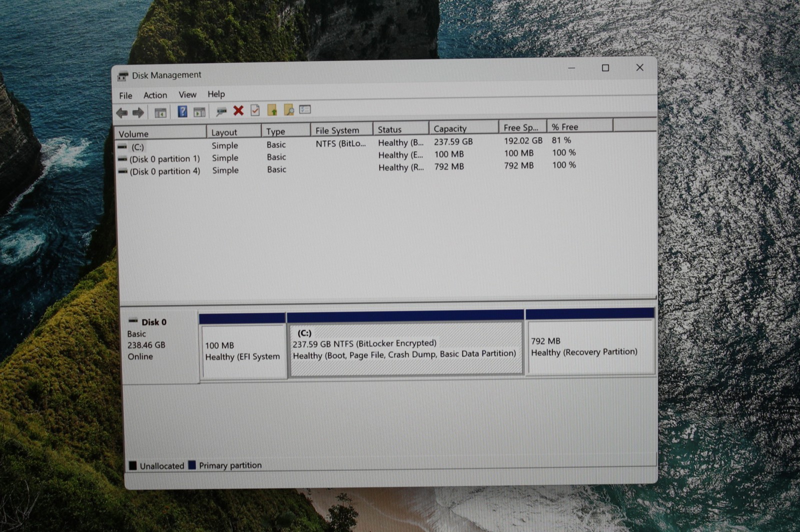Select the (C:) volume drive icon
Image resolution: width=800 pixels, height=532 pixels.
click(x=122, y=147)
